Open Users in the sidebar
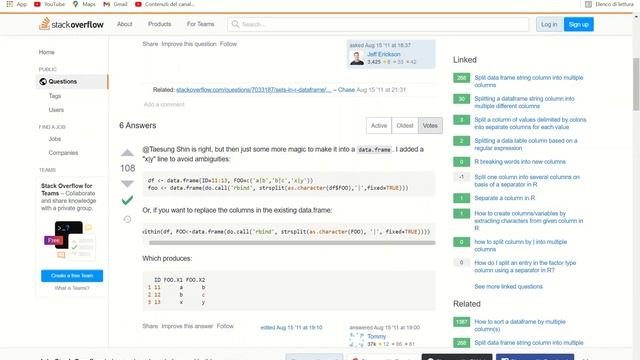Image resolution: width=640 pixels, height=360 pixels. [x=56, y=110]
